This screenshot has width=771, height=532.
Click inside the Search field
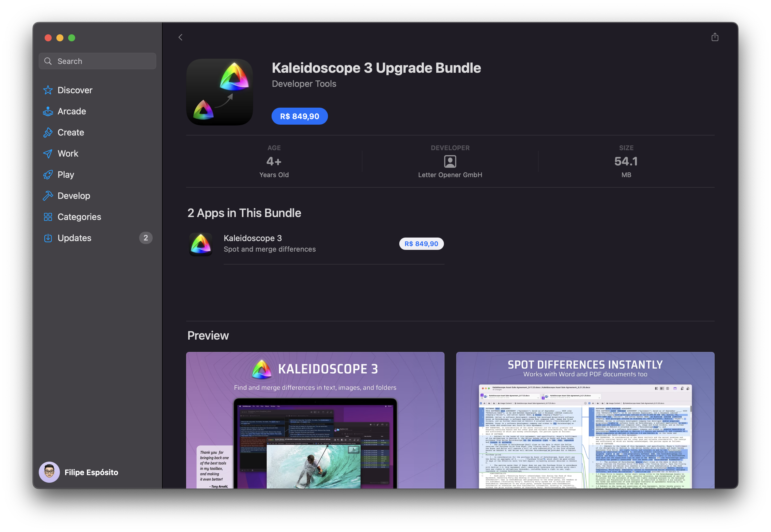click(x=97, y=61)
